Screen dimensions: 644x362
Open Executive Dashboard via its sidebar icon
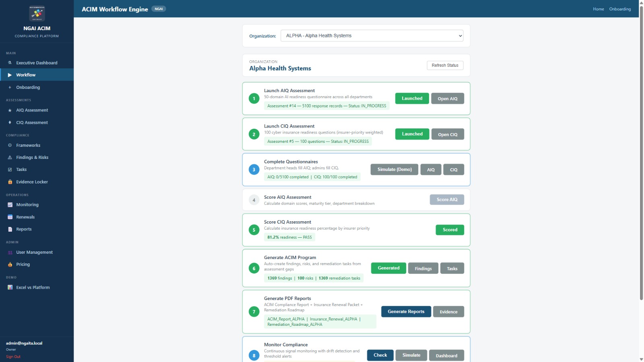pos(10,63)
